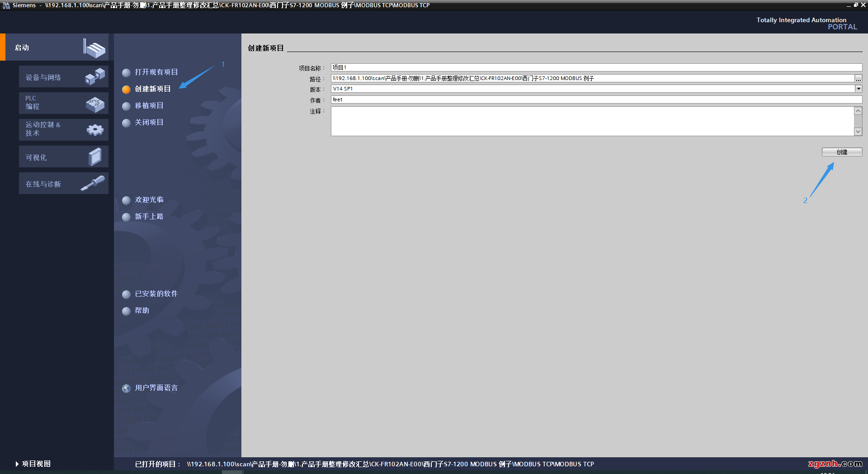Viewport: 868px width, 474px height.
Task: Click the 用户界面语言 globe icon
Action: click(x=127, y=389)
